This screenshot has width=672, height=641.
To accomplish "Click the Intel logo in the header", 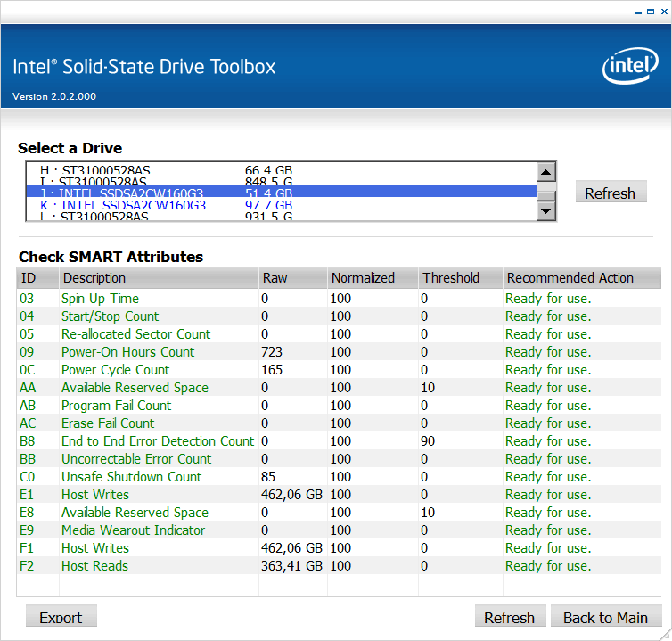I will [x=631, y=67].
